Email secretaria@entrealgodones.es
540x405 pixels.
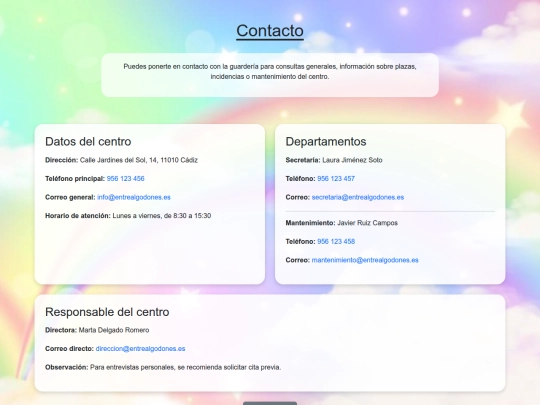pos(358,197)
